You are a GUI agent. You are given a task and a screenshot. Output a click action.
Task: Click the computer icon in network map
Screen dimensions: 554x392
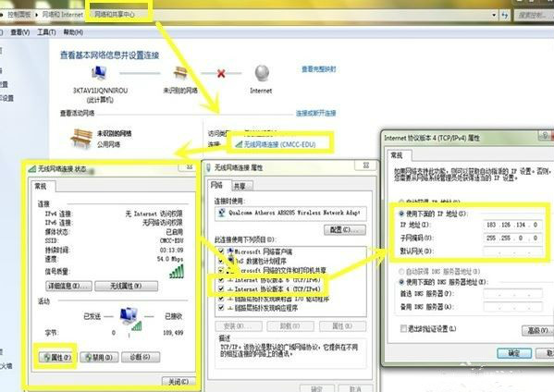coord(99,73)
